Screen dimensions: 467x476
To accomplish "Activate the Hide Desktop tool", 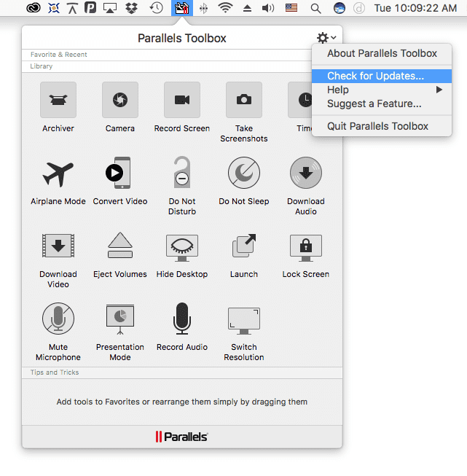I will click(182, 248).
